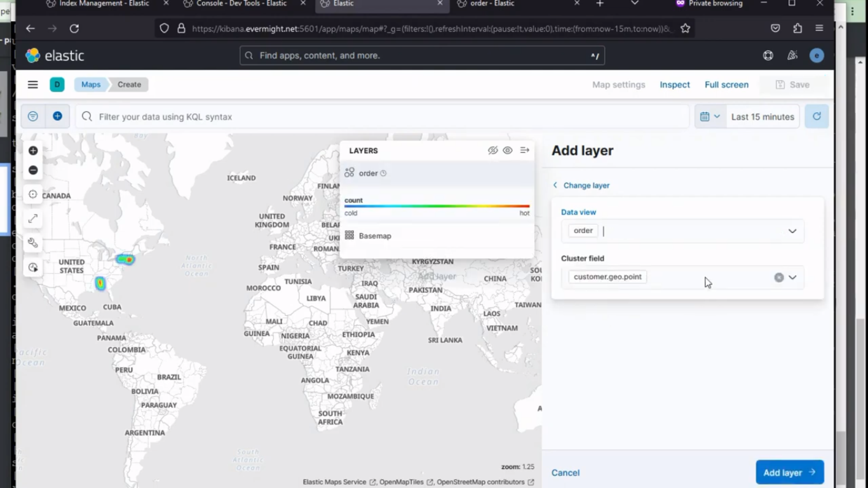
Task: Click the Add layer button
Action: pyautogui.click(x=790, y=472)
